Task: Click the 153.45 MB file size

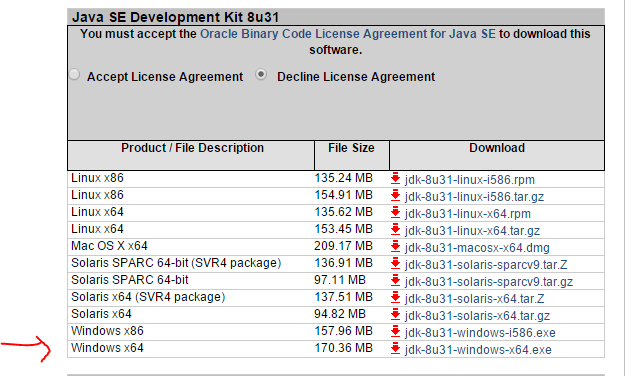Action: (343, 229)
